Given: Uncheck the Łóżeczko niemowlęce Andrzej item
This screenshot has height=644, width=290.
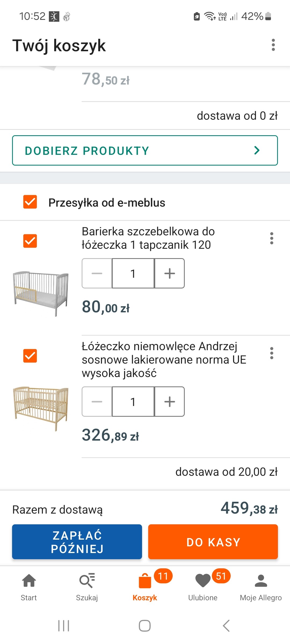Looking at the screenshot, I should coord(30,356).
